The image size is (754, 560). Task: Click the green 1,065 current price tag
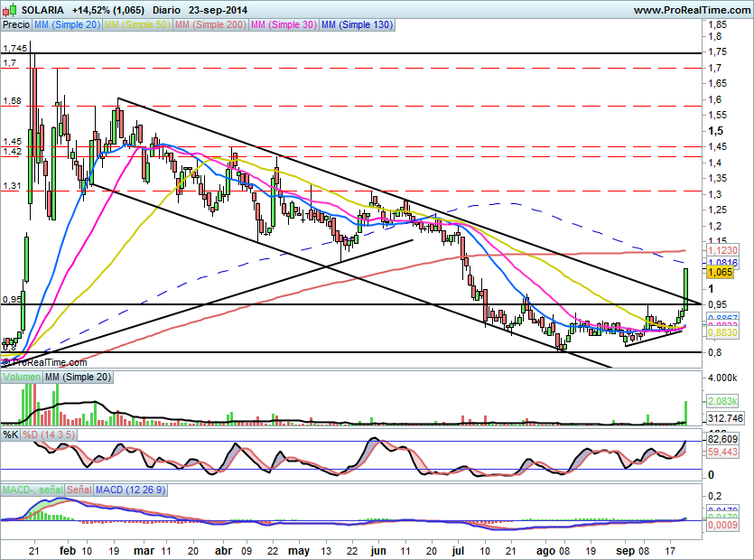[719, 272]
